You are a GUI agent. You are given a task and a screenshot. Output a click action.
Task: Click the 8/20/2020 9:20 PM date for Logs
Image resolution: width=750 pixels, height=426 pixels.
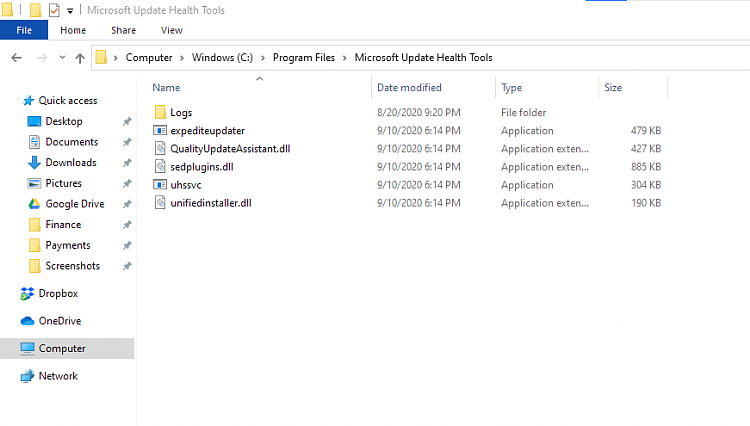419,112
